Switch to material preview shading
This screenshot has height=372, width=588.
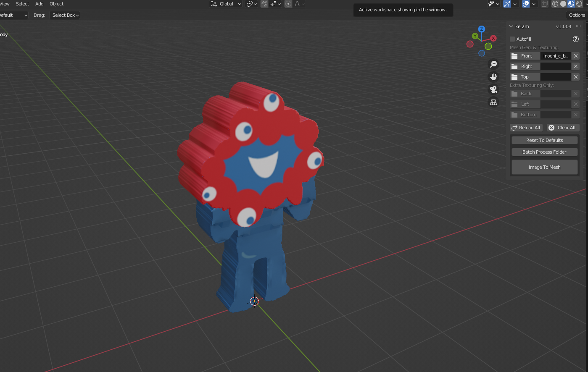[x=571, y=4]
